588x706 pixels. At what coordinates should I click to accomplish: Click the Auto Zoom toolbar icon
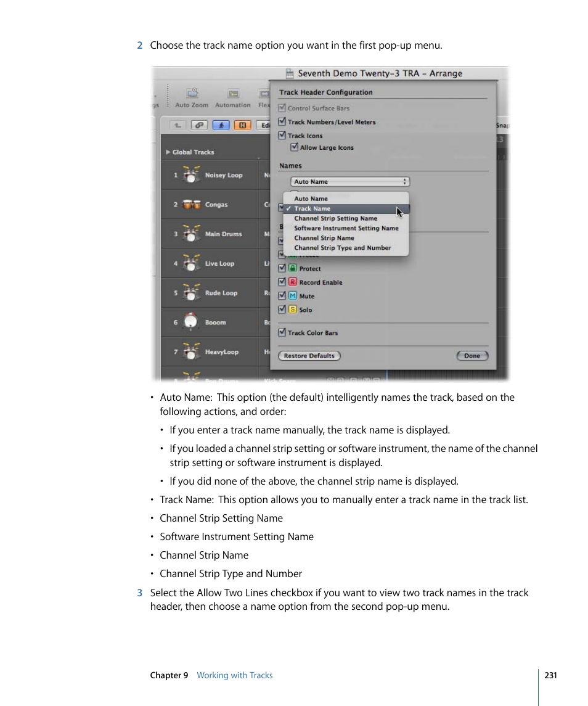pyautogui.click(x=192, y=92)
